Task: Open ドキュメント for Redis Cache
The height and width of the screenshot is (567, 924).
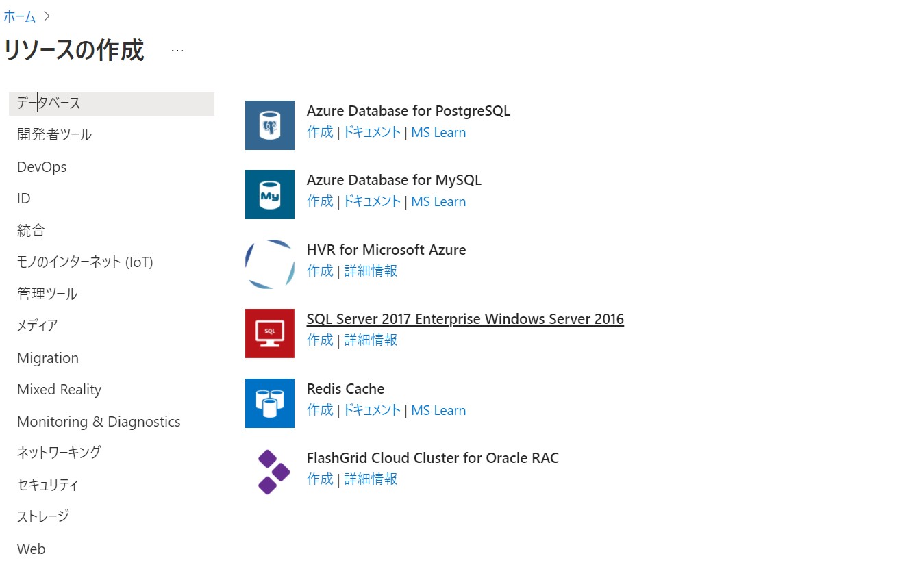Action: point(371,410)
